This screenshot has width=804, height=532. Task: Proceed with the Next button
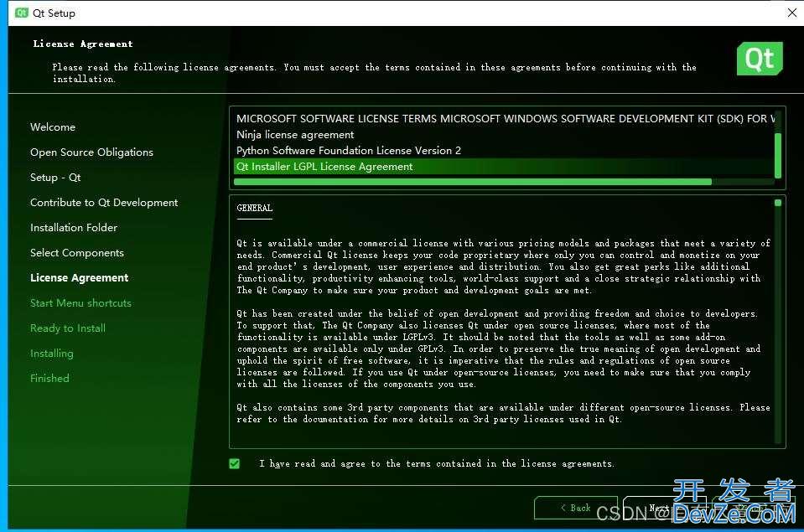tap(664, 508)
